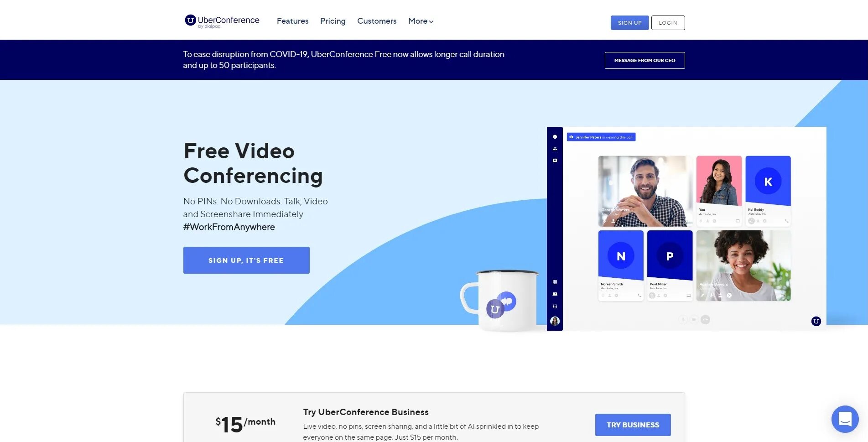Click the participants icon in call sidebar
The height and width of the screenshot is (442, 868).
(x=555, y=149)
